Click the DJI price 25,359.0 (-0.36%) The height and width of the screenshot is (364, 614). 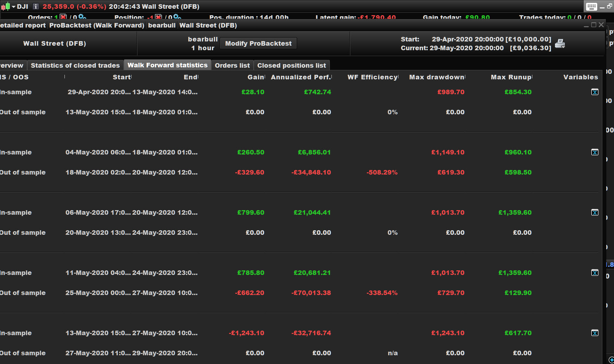tap(75, 6)
